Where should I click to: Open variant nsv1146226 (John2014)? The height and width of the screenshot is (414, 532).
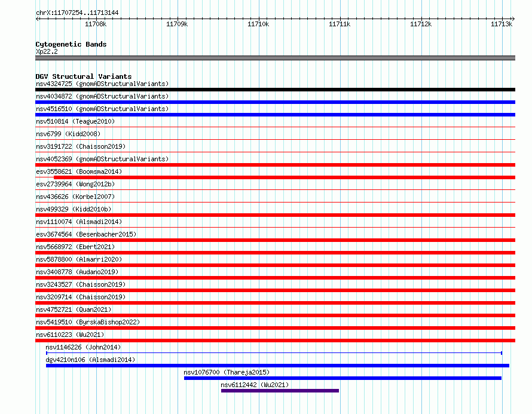[x=83, y=347]
